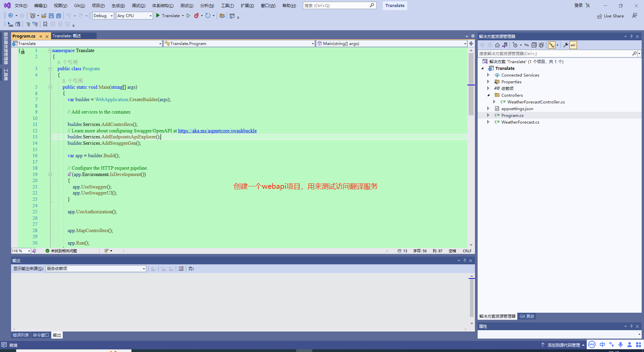
Task: Switch views icon in Solution Explorer toolbar
Action: [505, 45]
